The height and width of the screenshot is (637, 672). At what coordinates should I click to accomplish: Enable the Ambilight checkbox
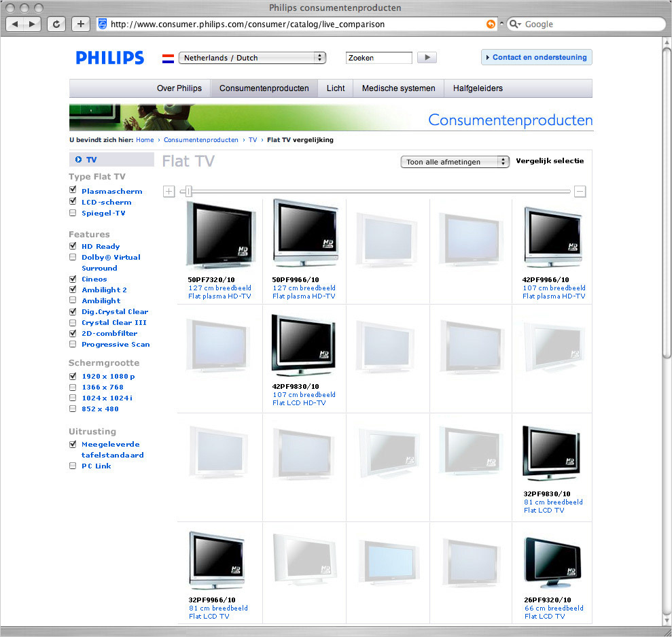click(x=73, y=300)
